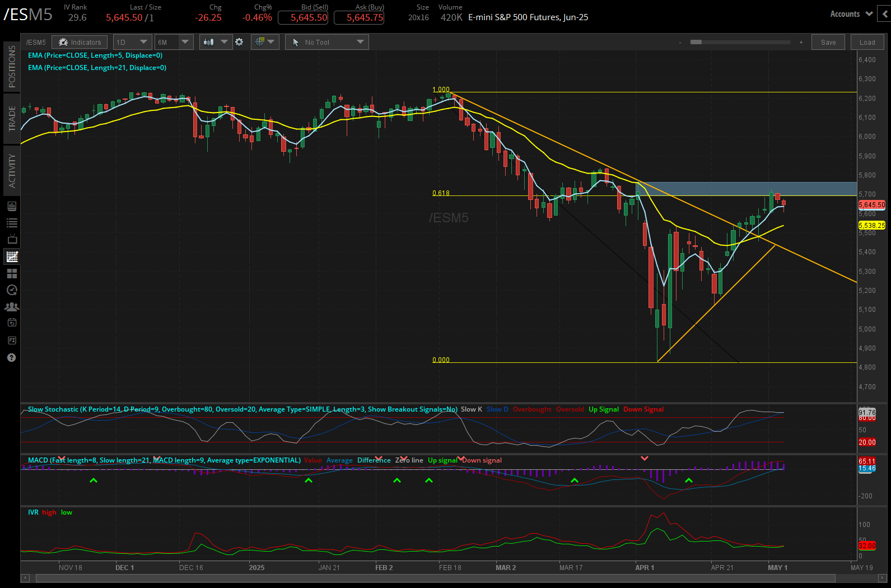Click the Ask (Buy) price 5,645.75 box

359,17
